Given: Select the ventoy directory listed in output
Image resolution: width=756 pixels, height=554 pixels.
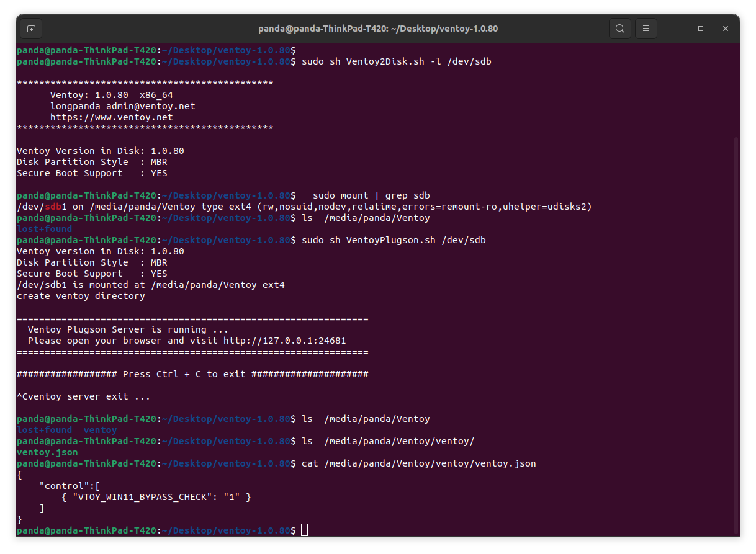Looking at the screenshot, I should coord(100,429).
